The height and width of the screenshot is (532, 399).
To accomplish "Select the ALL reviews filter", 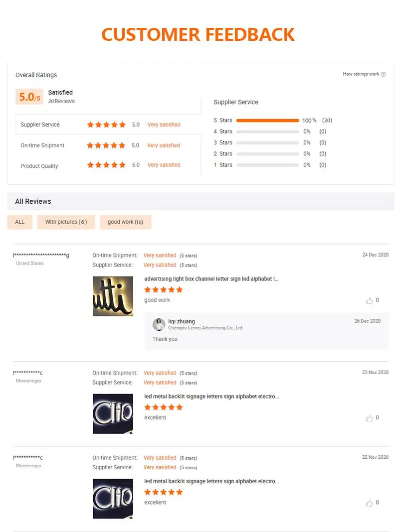I will (20, 222).
